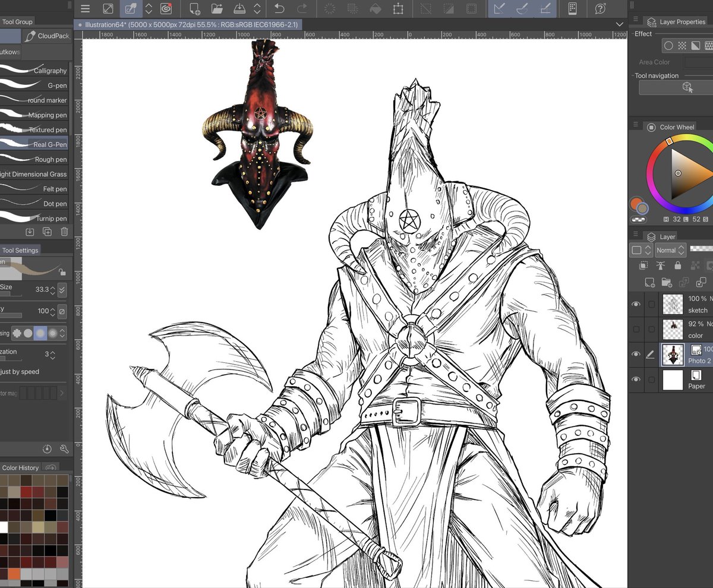Screen dimensions: 713x588
Task: Click the scale/rotate transform icon
Action: tap(398, 8)
